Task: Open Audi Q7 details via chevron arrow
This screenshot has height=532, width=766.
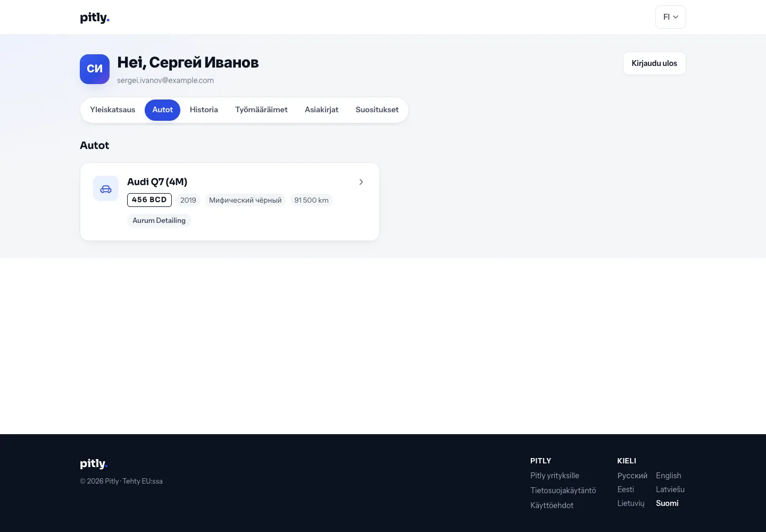Action: tap(361, 182)
